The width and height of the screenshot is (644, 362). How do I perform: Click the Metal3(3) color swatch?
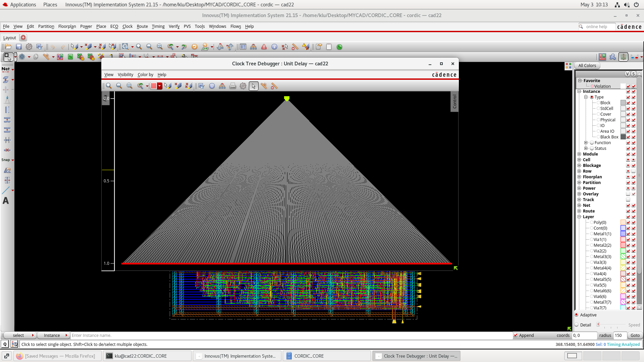[623, 257]
